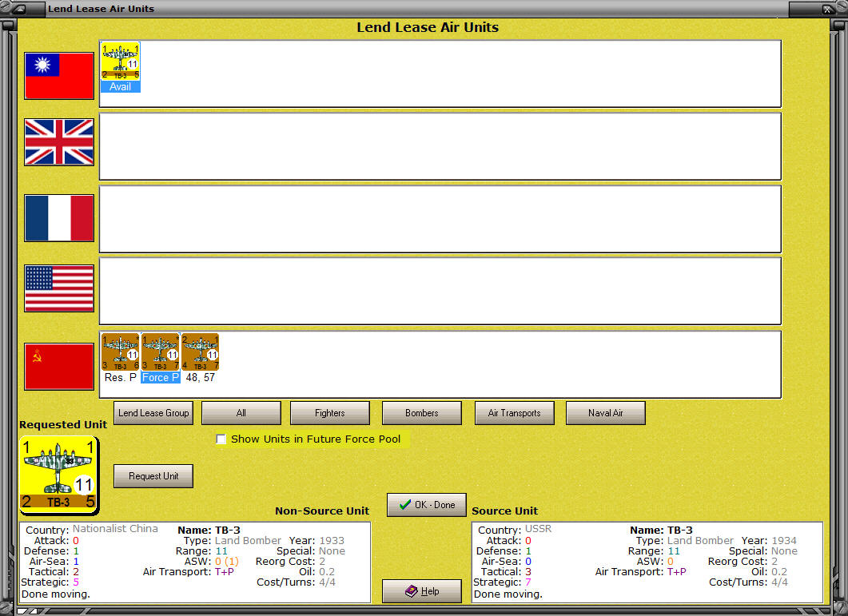Click Country value Nationalist China
848x616 pixels.
[115, 528]
